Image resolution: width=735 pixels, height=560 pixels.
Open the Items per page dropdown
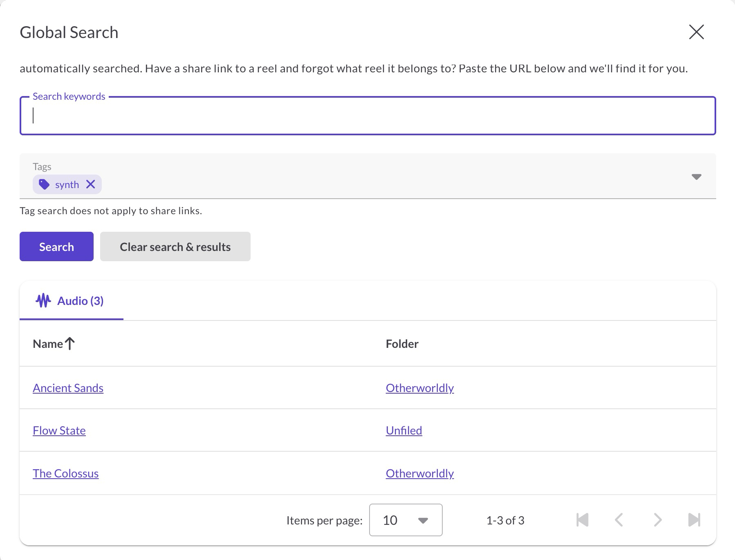(x=406, y=520)
